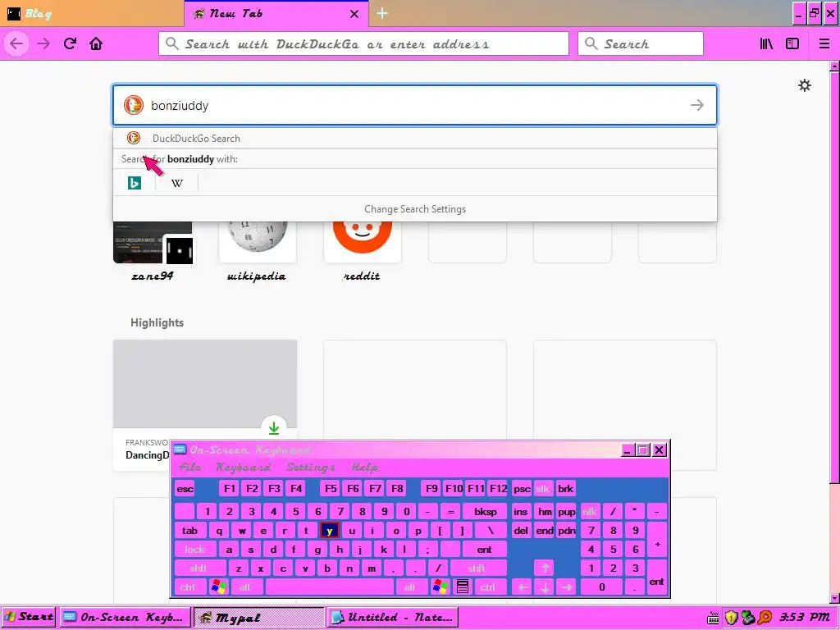The height and width of the screenshot is (630, 840).
Task: Submit search with the arrow in search box
Action: 697,105
